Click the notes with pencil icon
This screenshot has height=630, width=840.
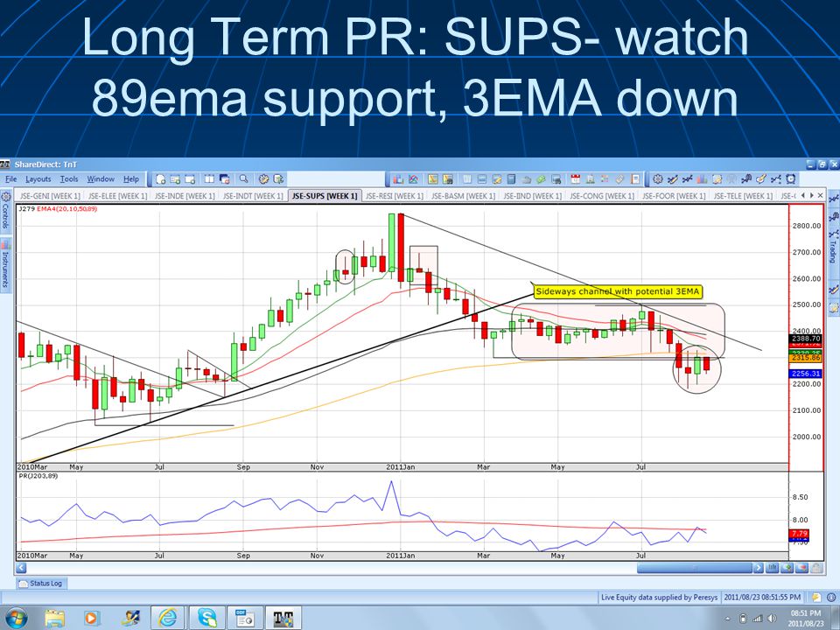coord(717,178)
